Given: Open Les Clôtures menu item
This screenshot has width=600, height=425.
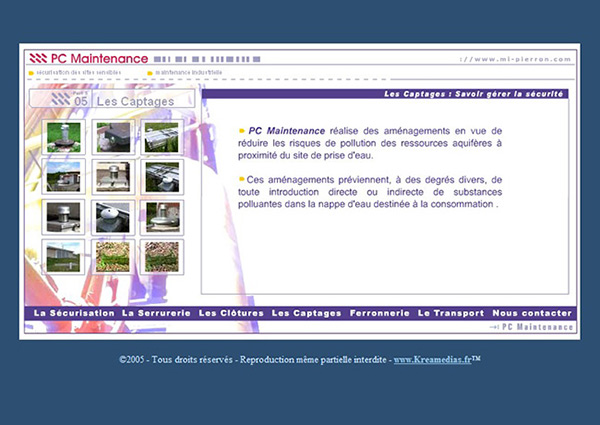Looking at the screenshot, I should 231,313.
